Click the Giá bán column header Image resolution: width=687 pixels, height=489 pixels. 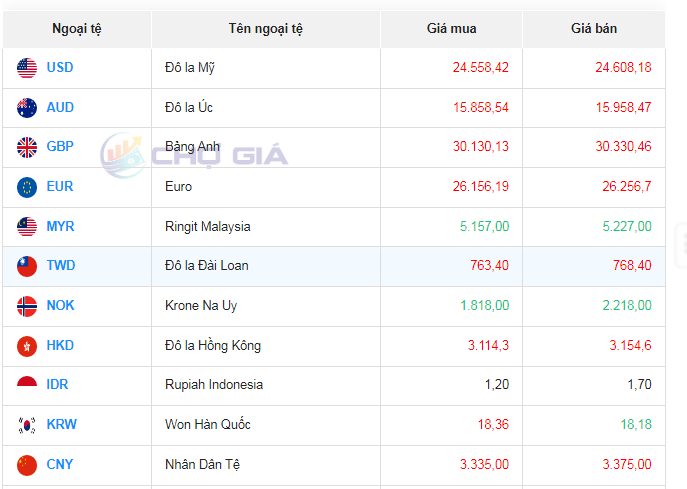tap(593, 29)
